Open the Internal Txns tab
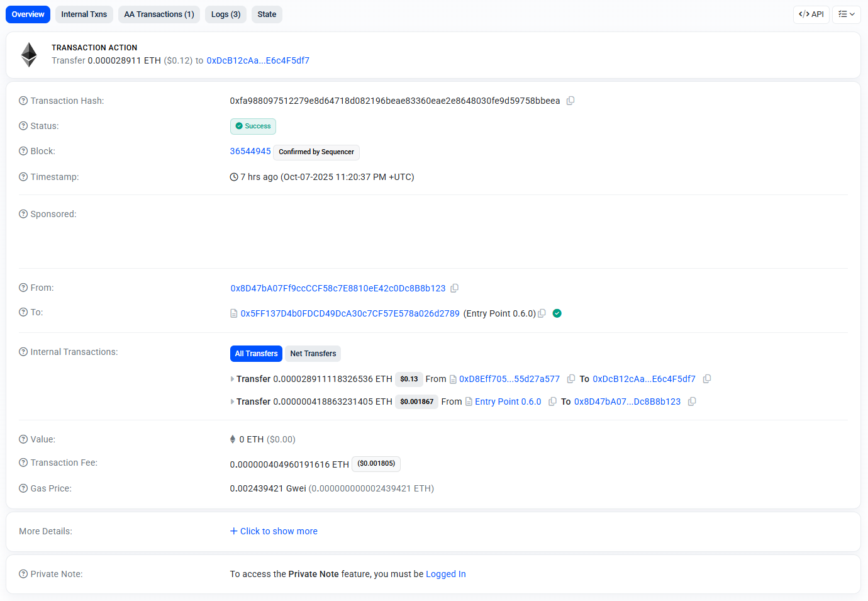Image resolution: width=868 pixels, height=601 pixels. (x=84, y=14)
